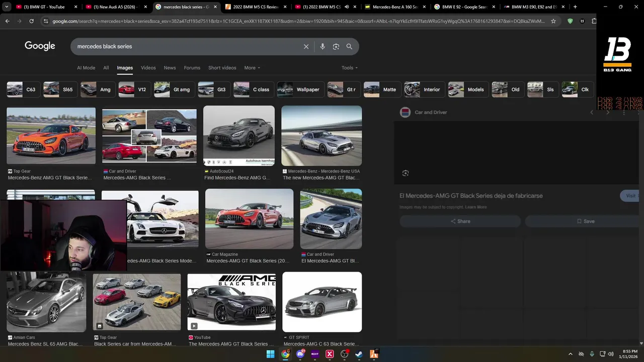Viewport: 644px width, 362px height.
Task: Open Car and Driver collage image
Action: click(149, 136)
